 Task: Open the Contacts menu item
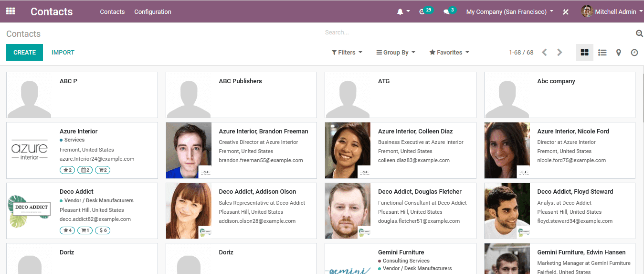coord(112,11)
